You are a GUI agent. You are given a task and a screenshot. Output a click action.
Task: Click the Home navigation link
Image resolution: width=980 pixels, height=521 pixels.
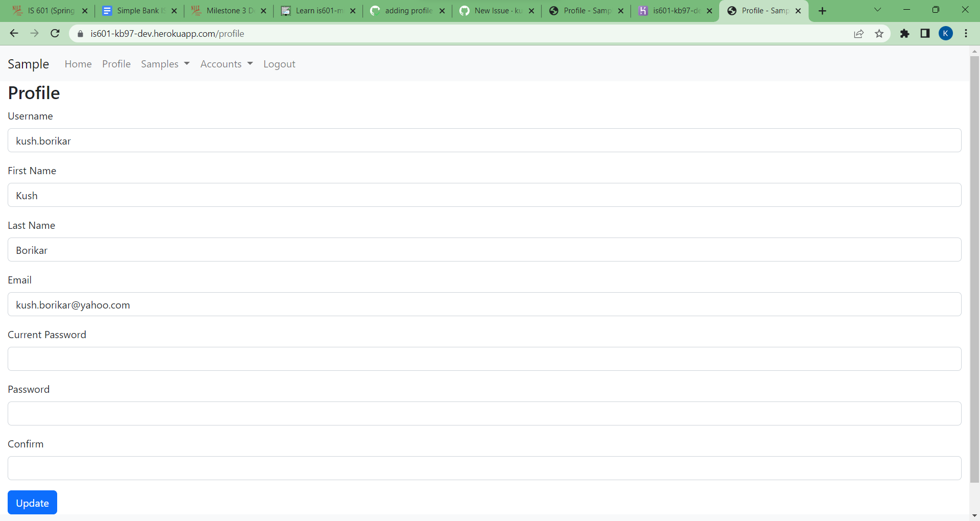point(78,64)
